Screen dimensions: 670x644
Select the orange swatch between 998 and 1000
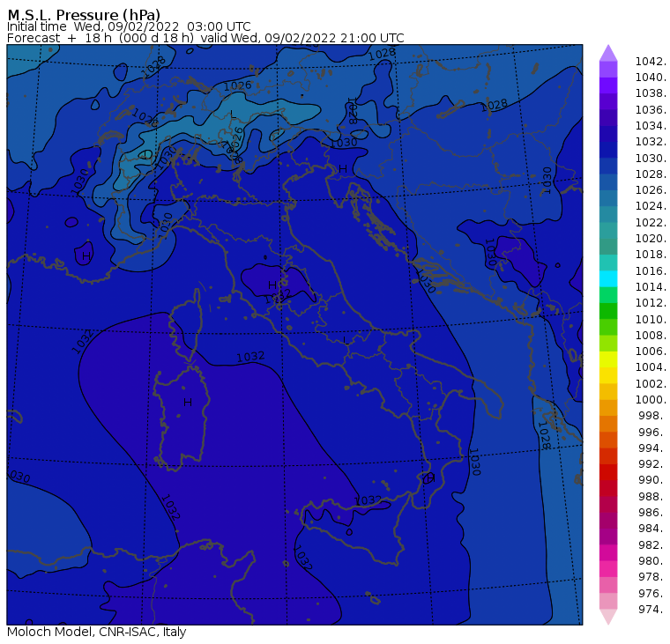point(608,407)
